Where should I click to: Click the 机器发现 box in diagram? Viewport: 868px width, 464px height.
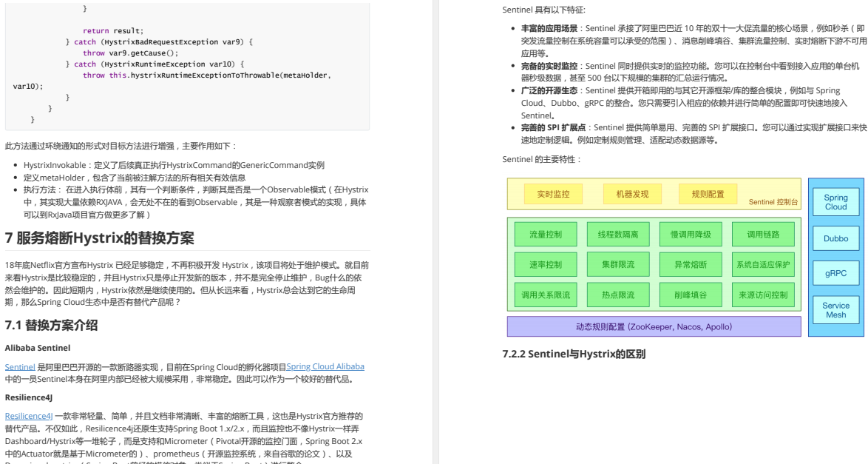point(632,194)
